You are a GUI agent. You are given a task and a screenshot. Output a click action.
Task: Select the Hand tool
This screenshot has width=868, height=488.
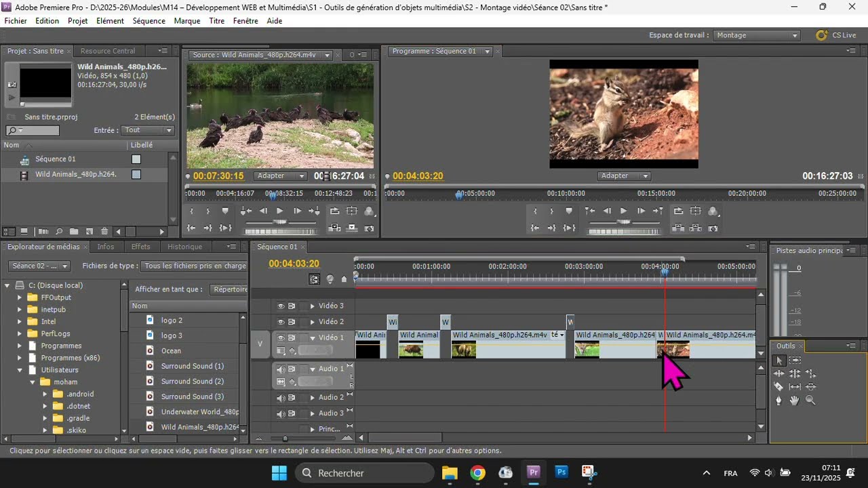[x=795, y=401]
